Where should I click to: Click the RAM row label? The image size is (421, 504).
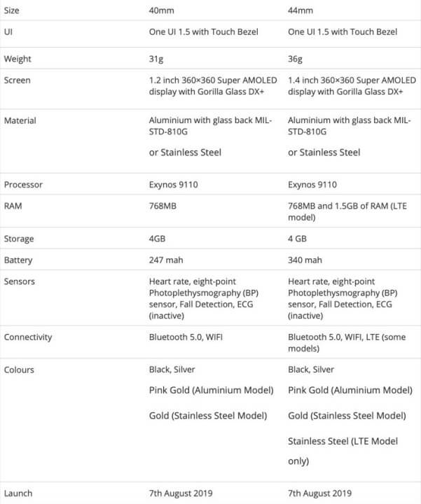click(x=13, y=206)
